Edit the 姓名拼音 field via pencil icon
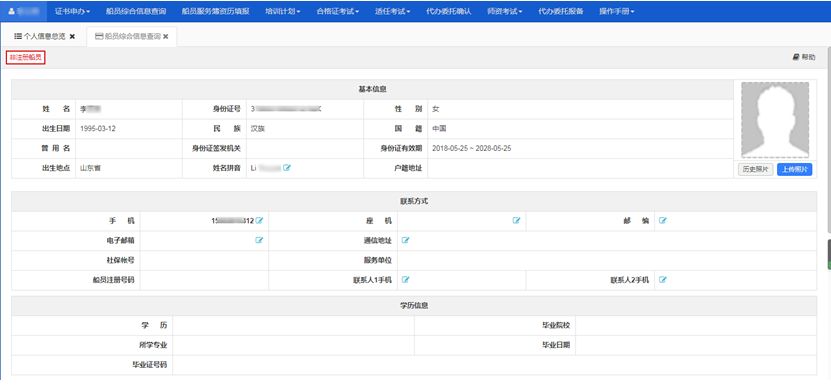The height and width of the screenshot is (387, 831). coord(287,168)
